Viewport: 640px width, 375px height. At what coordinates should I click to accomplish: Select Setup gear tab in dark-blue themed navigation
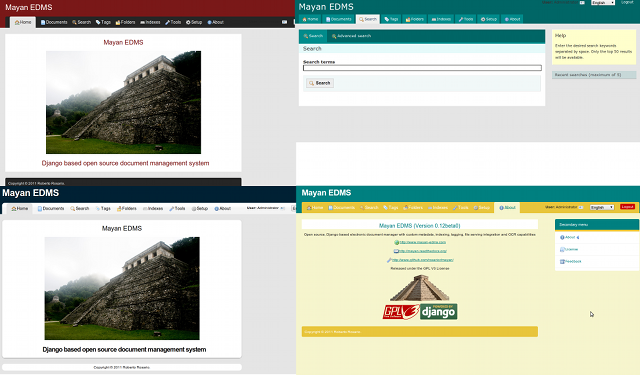[200, 209]
